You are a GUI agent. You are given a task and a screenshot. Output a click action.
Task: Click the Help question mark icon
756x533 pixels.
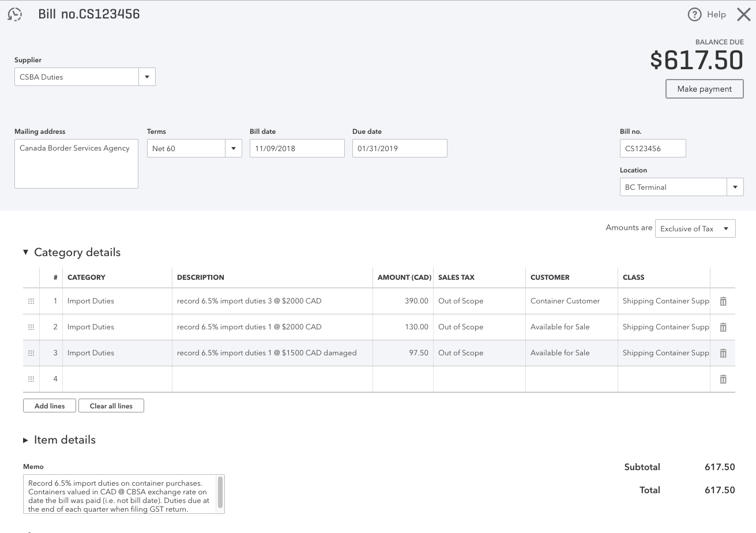[x=694, y=14]
